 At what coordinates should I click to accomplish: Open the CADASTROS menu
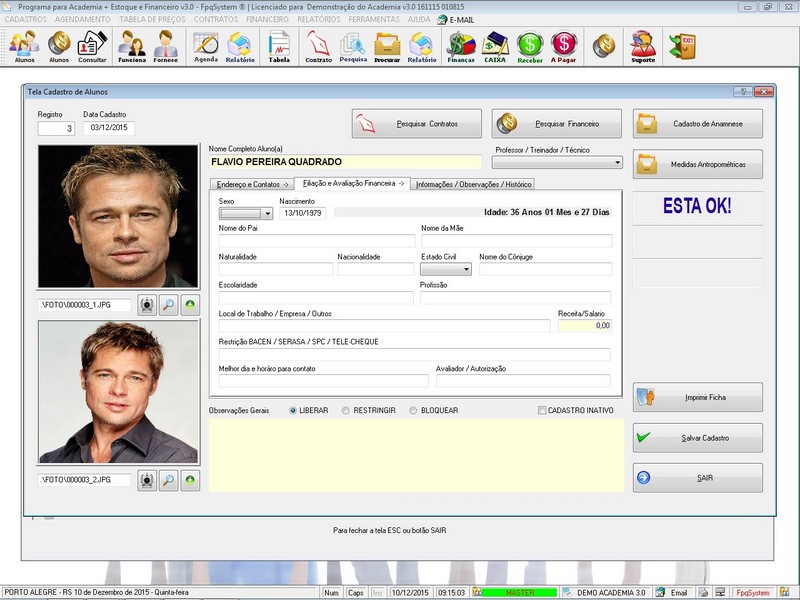pyautogui.click(x=26, y=19)
